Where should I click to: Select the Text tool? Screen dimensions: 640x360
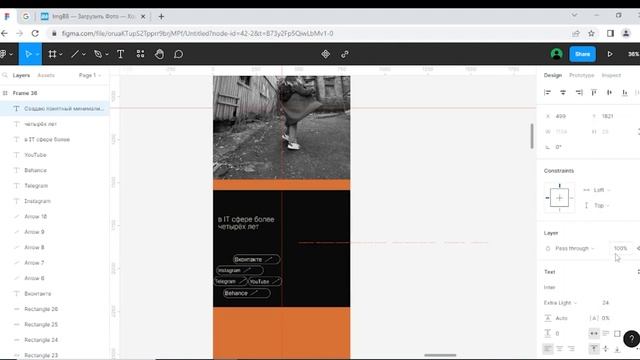click(120, 54)
